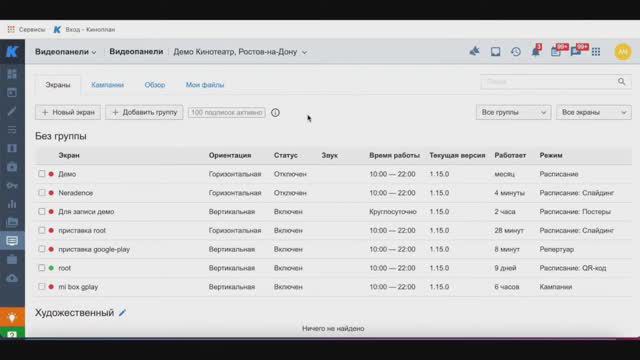Click the orange lightbulb ideas button

12,317
